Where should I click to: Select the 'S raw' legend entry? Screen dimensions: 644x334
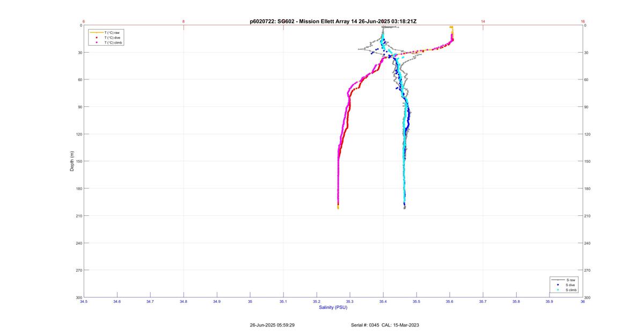tap(571, 280)
